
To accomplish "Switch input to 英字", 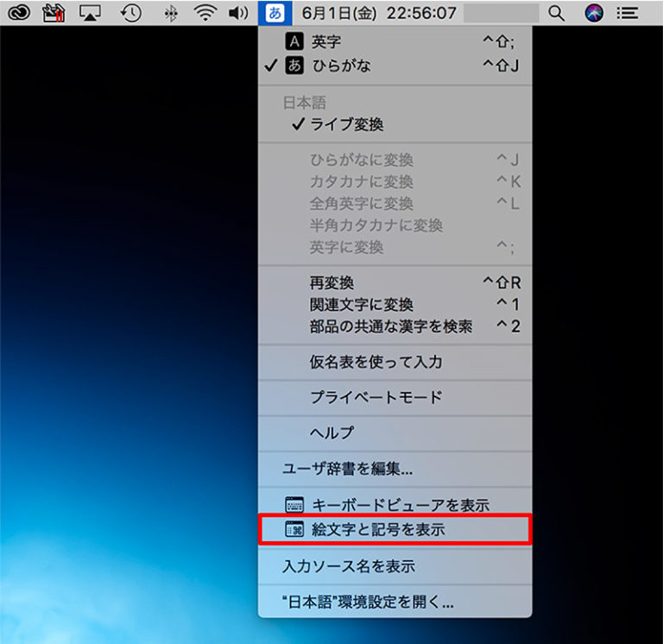I will pos(395,41).
